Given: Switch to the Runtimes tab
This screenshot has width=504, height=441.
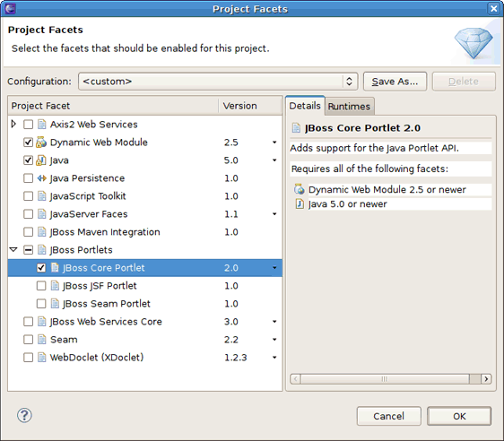Looking at the screenshot, I should (349, 107).
